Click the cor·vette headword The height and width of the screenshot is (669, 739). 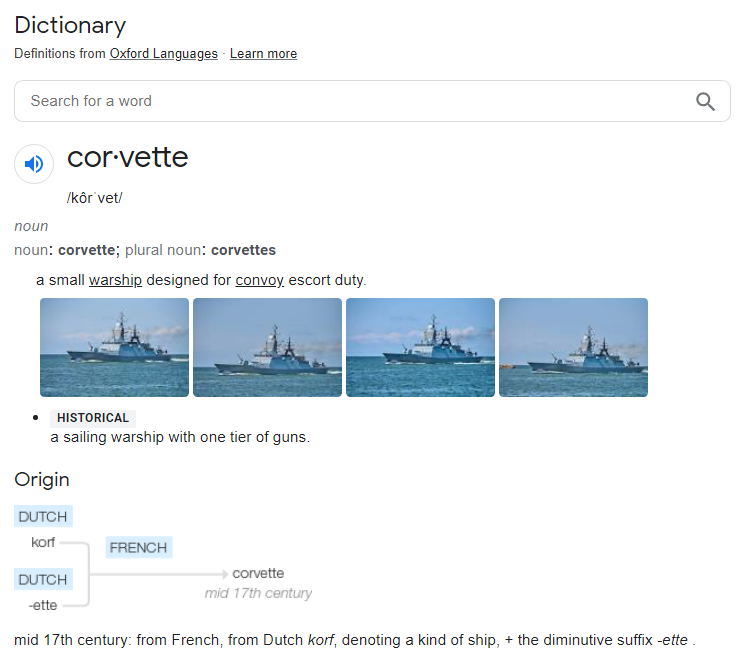pos(128,157)
